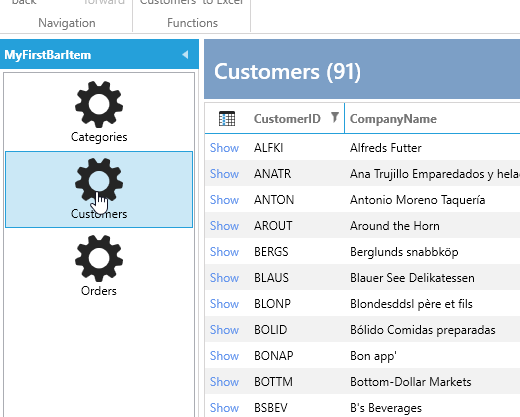Open the Categories gear item

tap(99, 112)
